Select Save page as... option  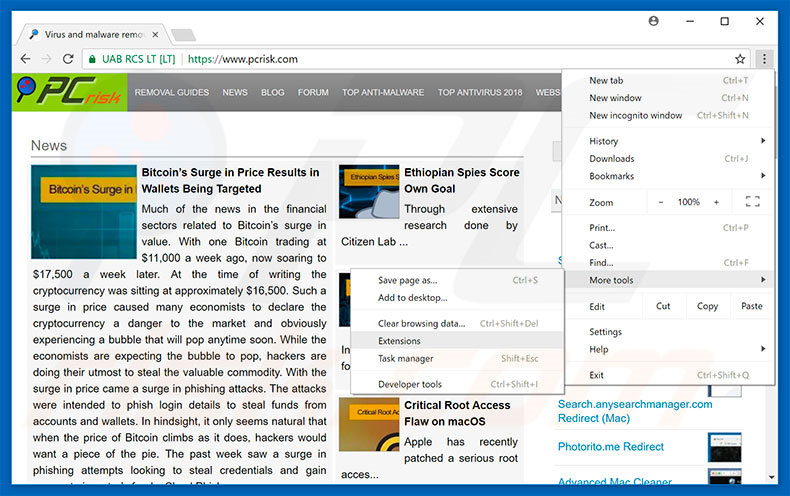[457, 280]
